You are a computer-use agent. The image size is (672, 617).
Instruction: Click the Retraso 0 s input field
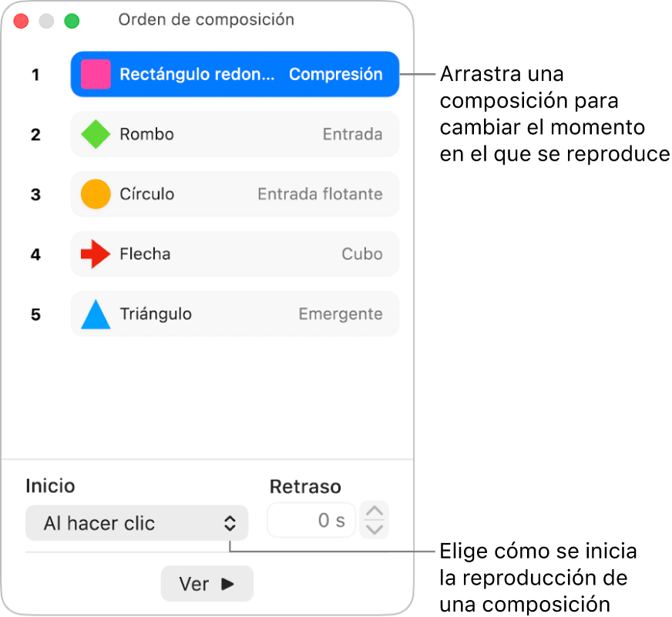click(x=311, y=520)
